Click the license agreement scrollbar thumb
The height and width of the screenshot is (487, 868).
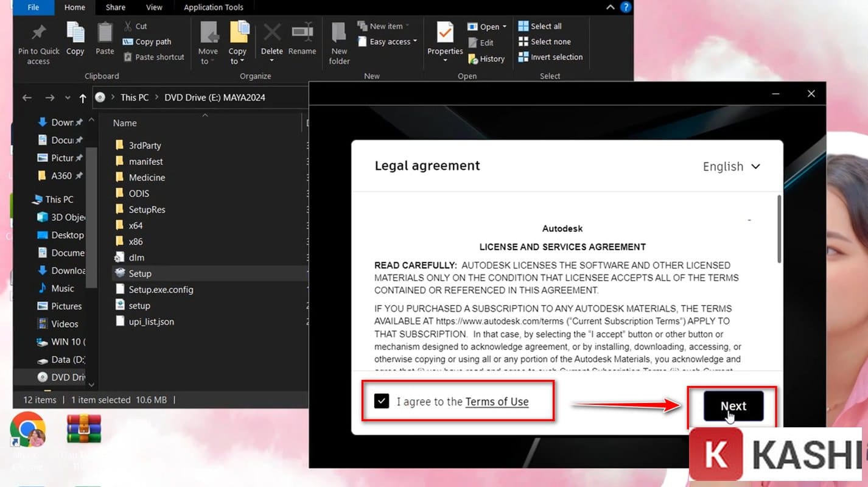tap(779, 228)
